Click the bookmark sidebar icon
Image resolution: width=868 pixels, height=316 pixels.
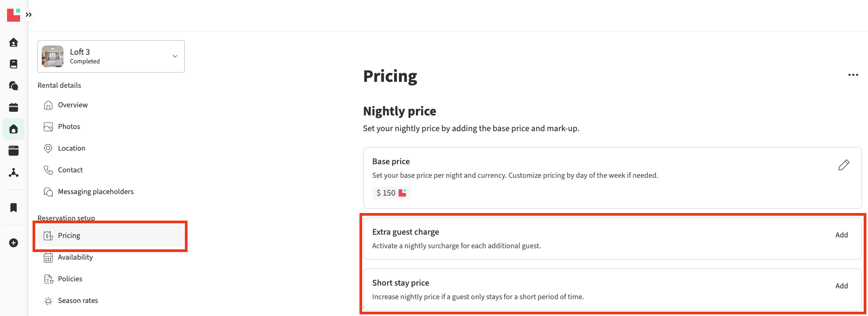point(14,208)
